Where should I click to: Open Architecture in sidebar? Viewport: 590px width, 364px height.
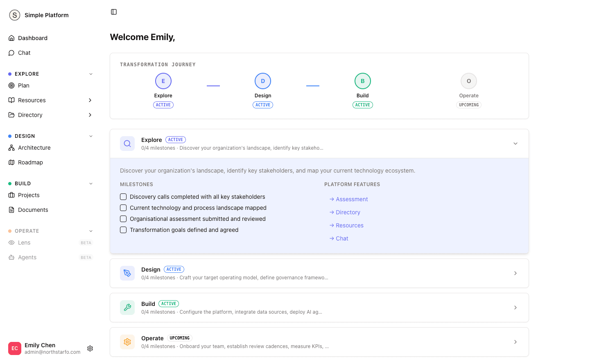tap(51, 148)
